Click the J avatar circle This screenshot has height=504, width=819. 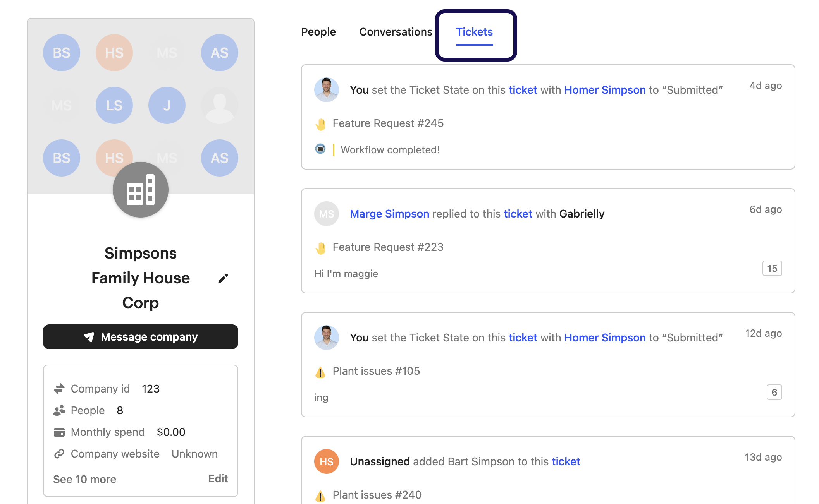167,105
